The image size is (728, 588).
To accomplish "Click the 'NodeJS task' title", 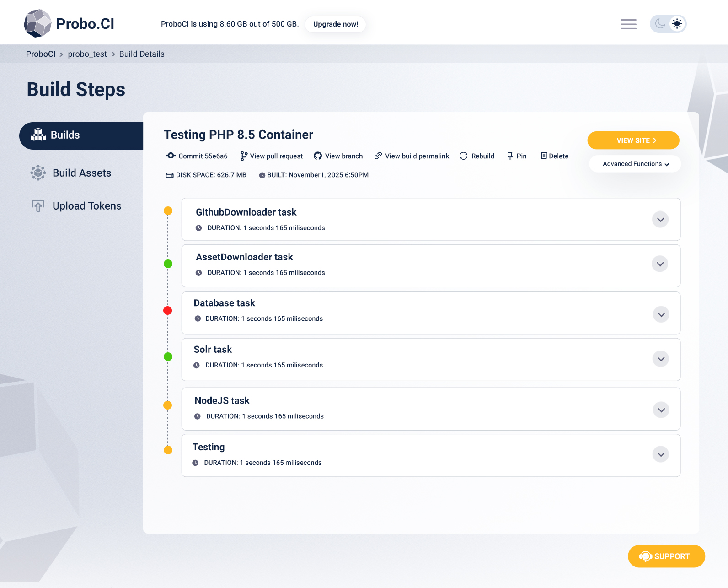I will pos(222,401).
